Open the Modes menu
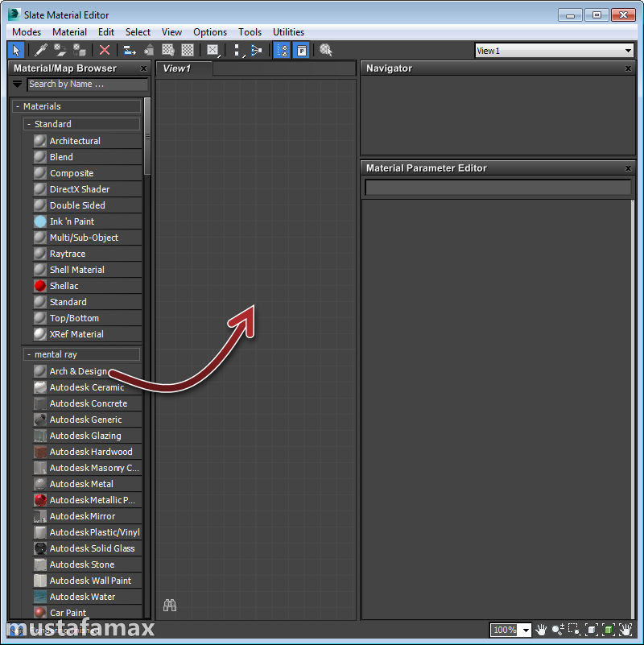Image resolution: width=644 pixels, height=645 pixels. [x=27, y=32]
